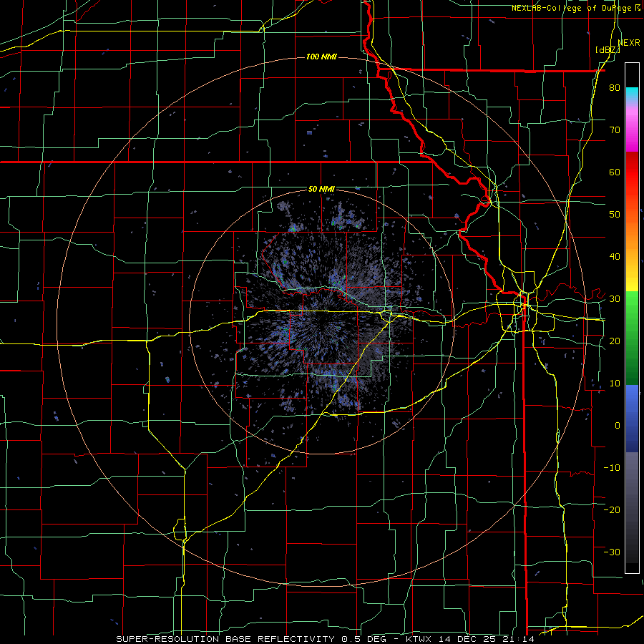Click the -10 value on dBZ scale
Image resolution: width=644 pixels, height=644 pixels.
(x=612, y=468)
